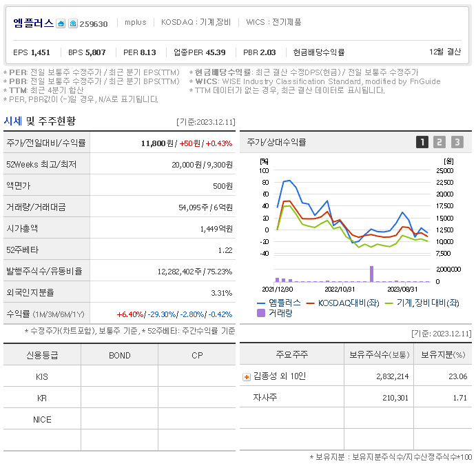Viewport: 476px width, 466px height.
Task: Click the mplus English name
Action: (x=136, y=22)
